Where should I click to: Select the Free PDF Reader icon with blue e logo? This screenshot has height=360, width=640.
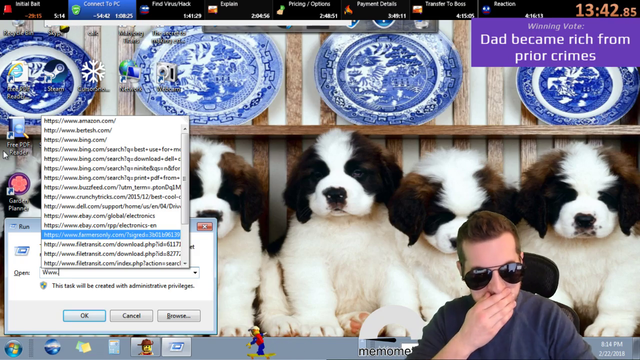point(17,80)
